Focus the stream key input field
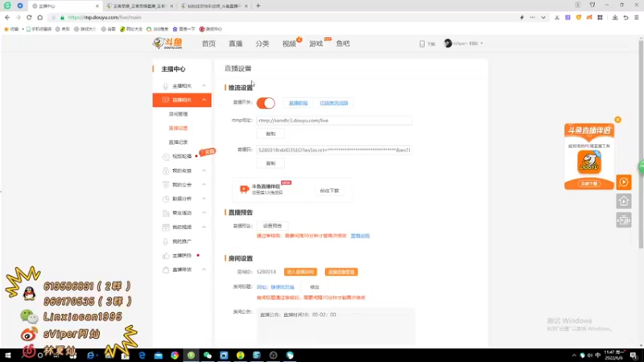 pos(334,150)
